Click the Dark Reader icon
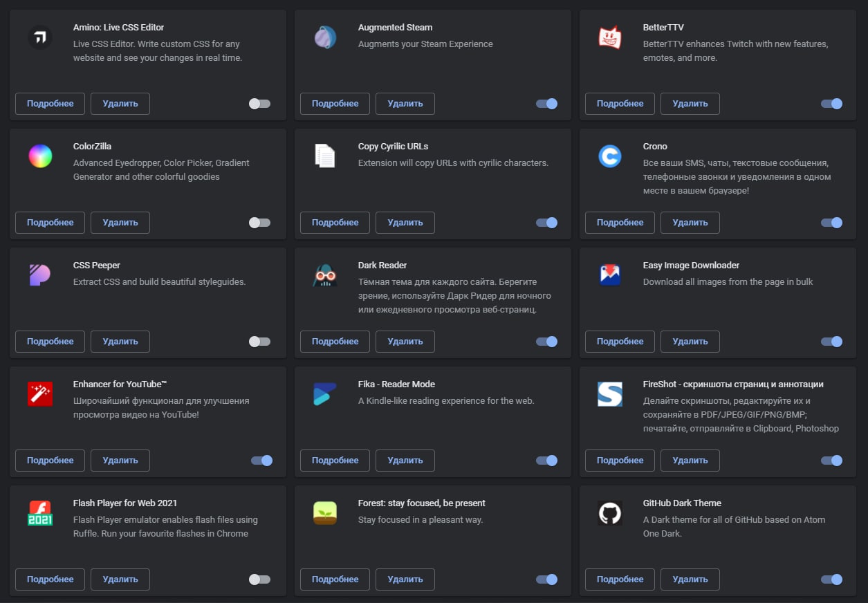 coord(325,275)
